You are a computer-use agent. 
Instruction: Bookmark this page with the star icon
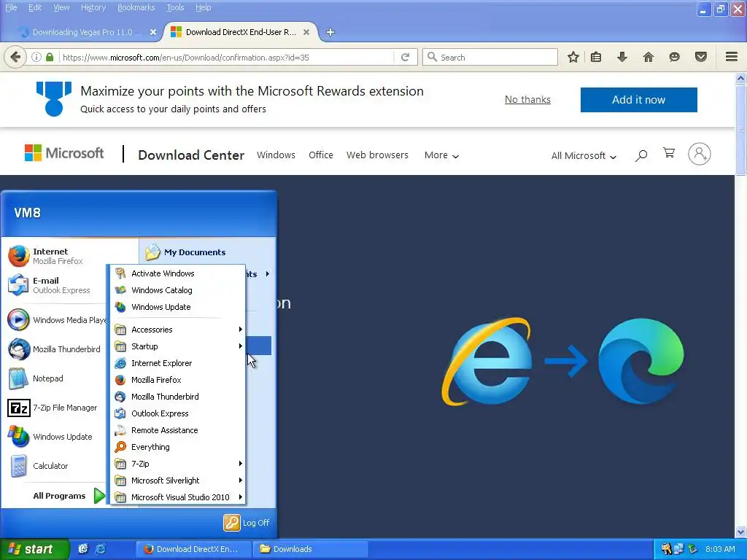click(x=573, y=57)
